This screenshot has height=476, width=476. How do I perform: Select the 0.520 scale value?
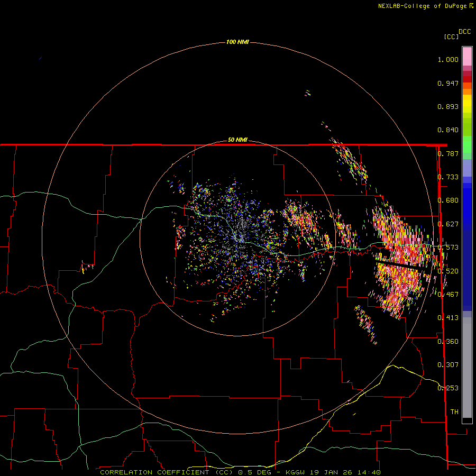(448, 271)
